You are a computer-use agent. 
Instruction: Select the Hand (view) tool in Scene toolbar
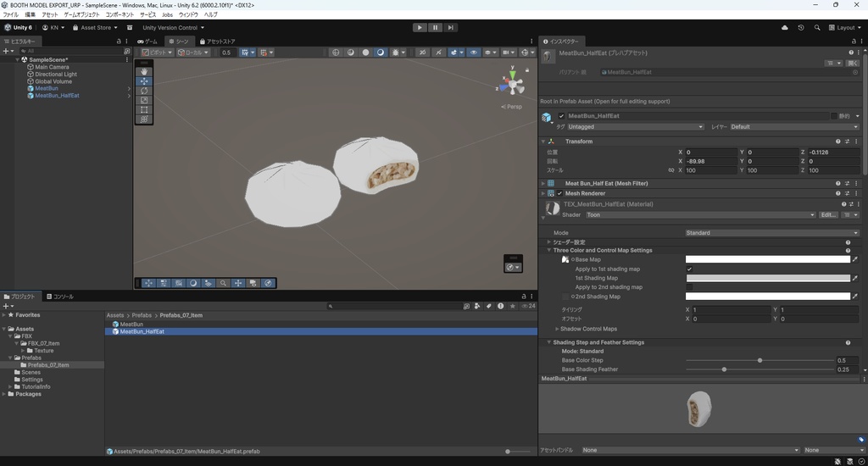tap(144, 72)
